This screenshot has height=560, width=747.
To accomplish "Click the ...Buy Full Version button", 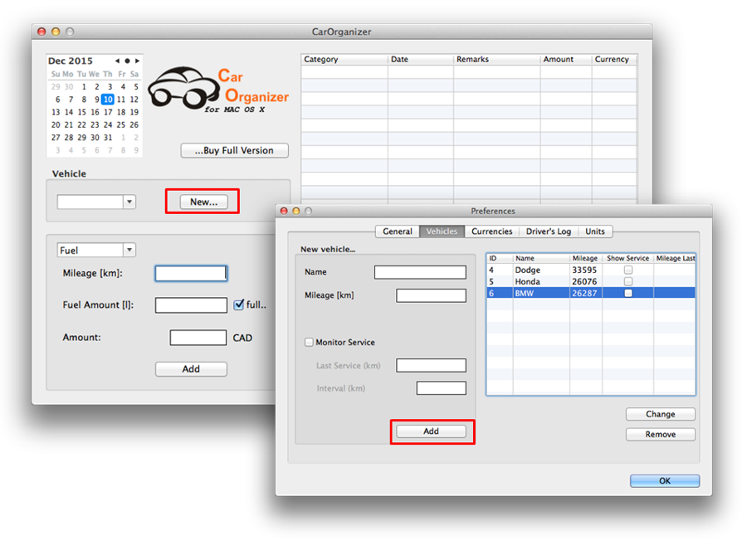I will pyautogui.click(x=235, y=151).
